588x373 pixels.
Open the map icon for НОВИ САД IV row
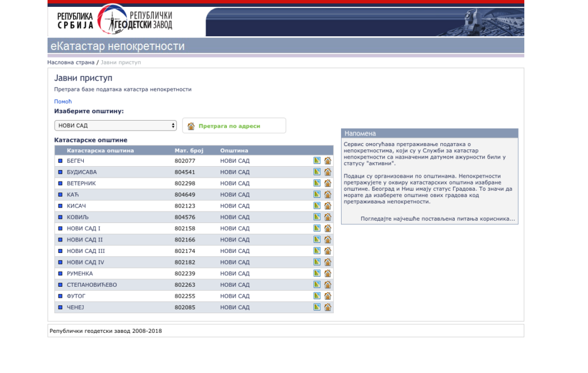click(317, 262)
